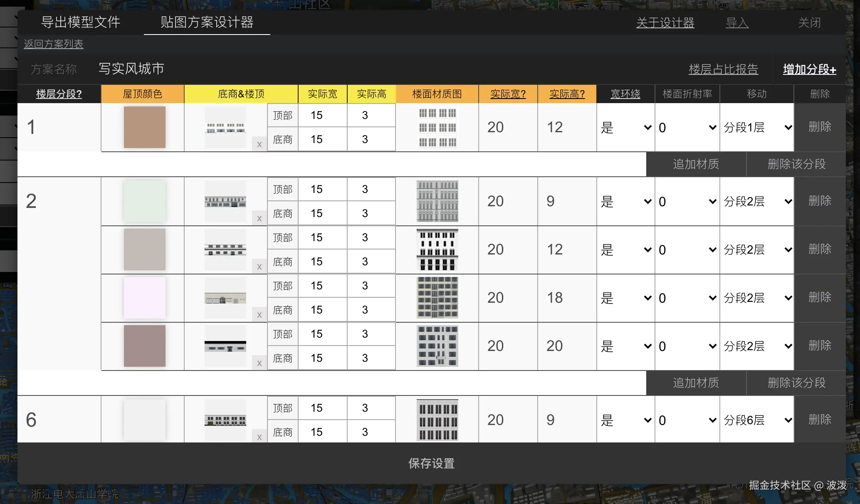Select 贴图方案设计器 tab

pyautogui.click(x=207, y=22)
